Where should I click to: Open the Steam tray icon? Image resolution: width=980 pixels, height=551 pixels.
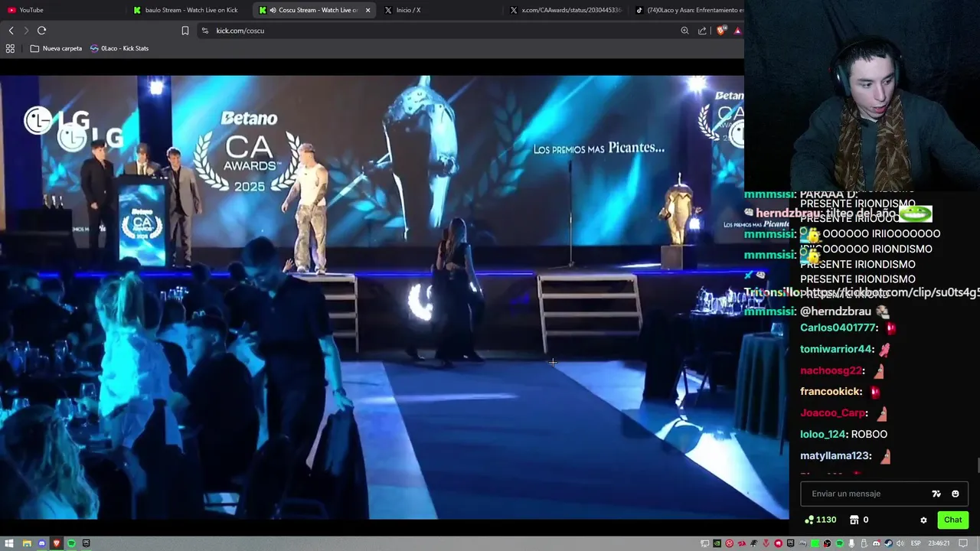tap(888, 543)
